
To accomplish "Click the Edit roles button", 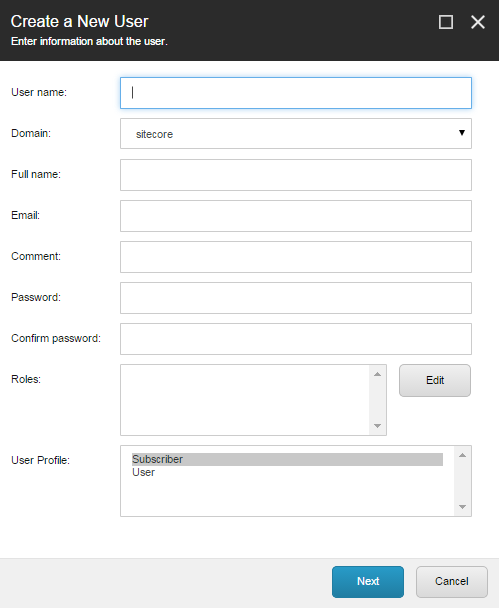I will click(x=435, y=380).
